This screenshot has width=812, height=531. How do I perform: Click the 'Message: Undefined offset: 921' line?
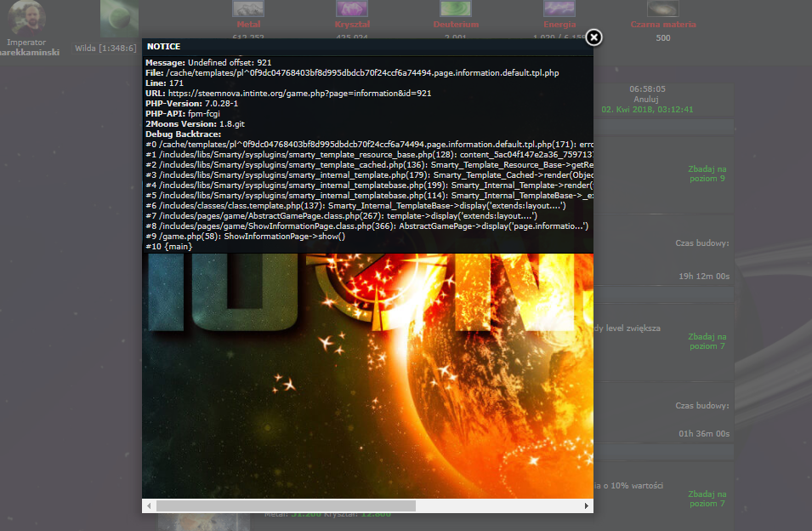(208, 63)
